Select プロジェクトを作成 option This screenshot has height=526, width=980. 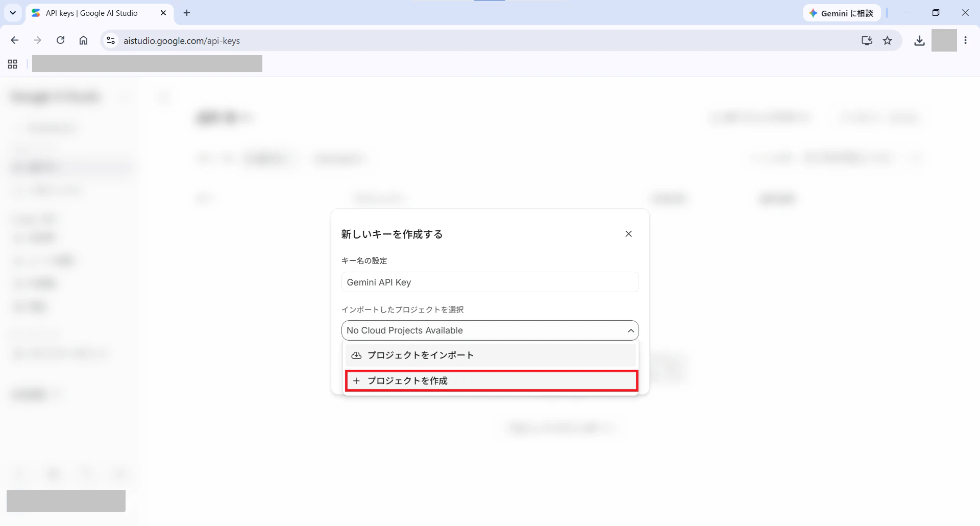tap(491, 381)
